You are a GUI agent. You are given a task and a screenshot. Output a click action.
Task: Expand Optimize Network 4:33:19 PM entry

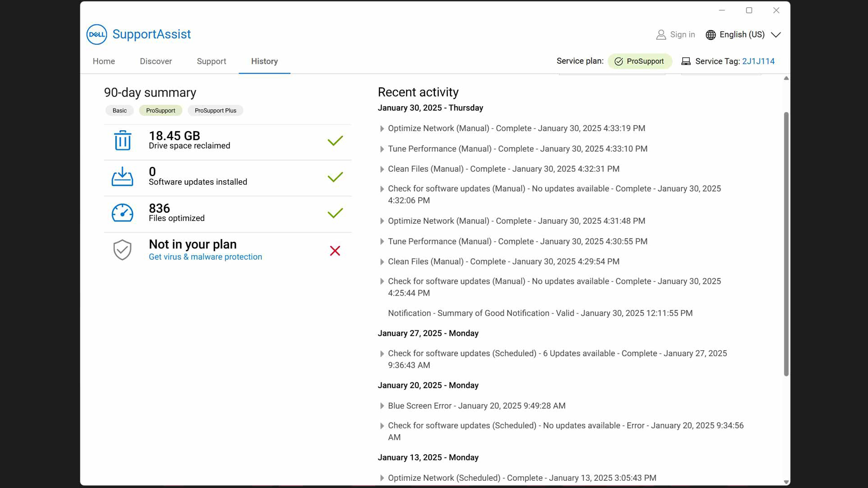(382, 129)
